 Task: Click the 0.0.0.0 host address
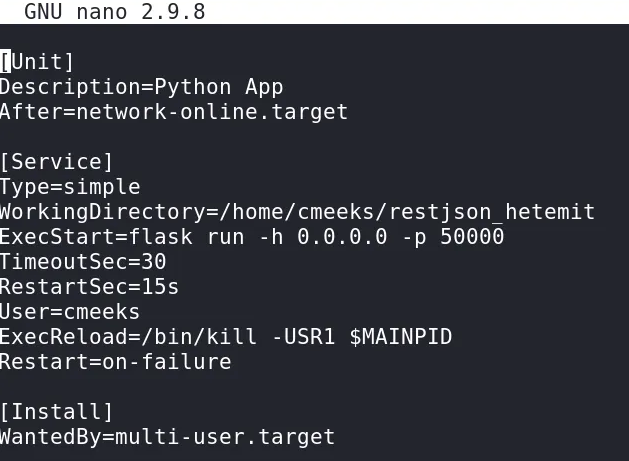[x=342, y=237]
